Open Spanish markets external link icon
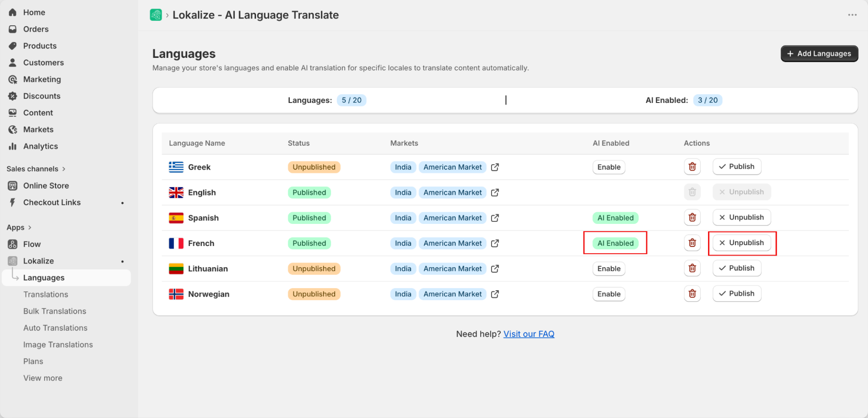The image size is (868, 418). (x=495, y=218)
